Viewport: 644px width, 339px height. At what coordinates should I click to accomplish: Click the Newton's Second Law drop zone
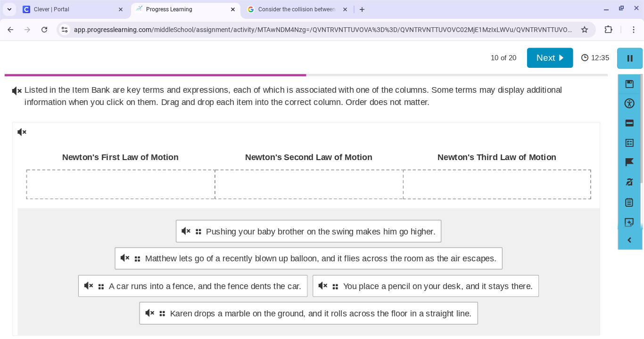pos(309,185)
